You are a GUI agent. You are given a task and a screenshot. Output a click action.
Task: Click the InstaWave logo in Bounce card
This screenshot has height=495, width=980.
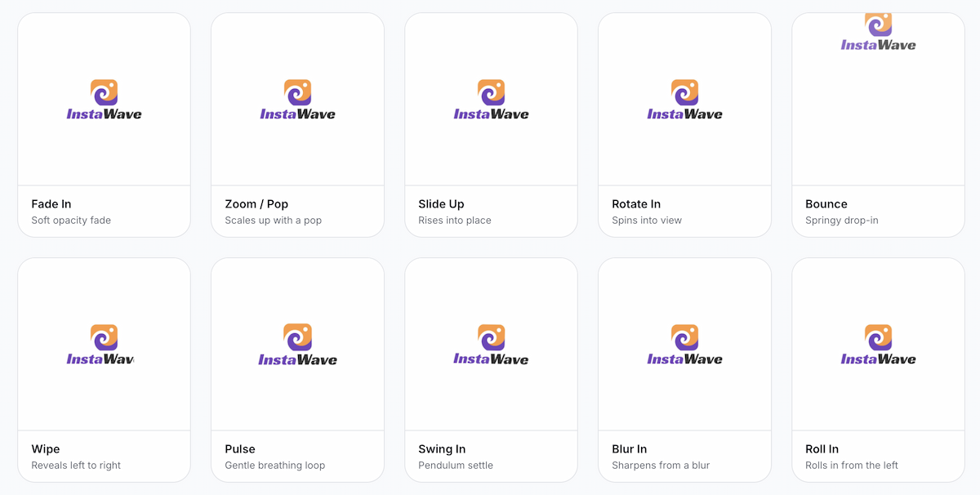tap(878, 32)
